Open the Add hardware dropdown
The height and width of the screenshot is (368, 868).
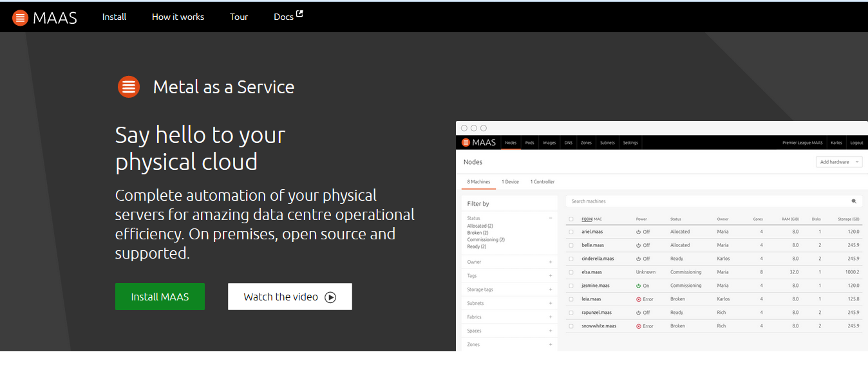pos(839,162)
